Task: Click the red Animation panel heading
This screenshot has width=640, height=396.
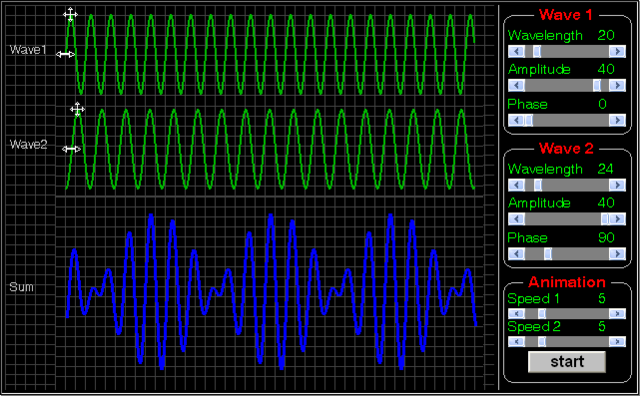Action: [567, 282]
